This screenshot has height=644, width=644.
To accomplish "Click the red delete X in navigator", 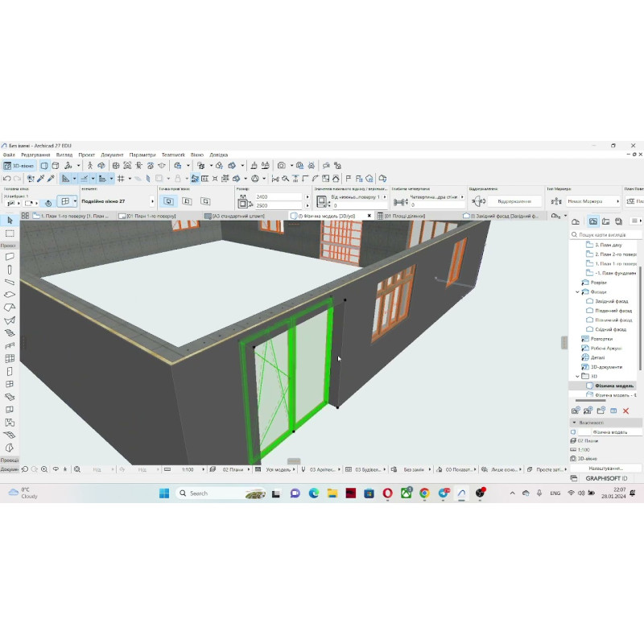I will 625,411.
